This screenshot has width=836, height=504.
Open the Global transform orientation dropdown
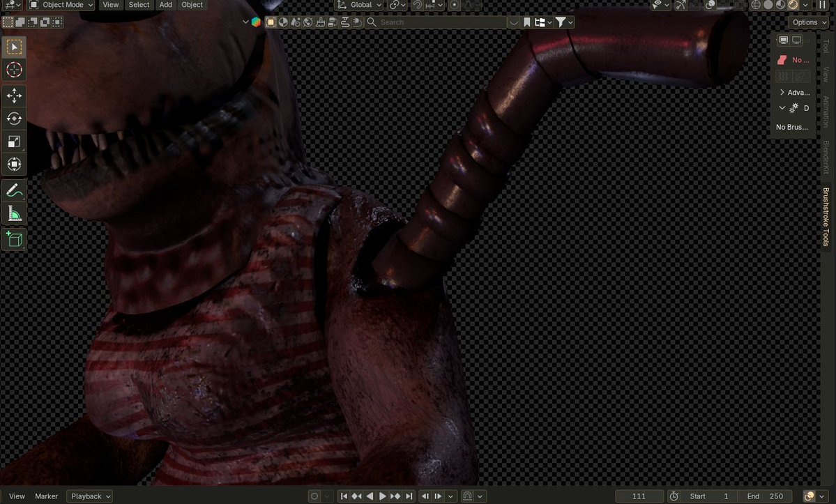tap(359, 5)
